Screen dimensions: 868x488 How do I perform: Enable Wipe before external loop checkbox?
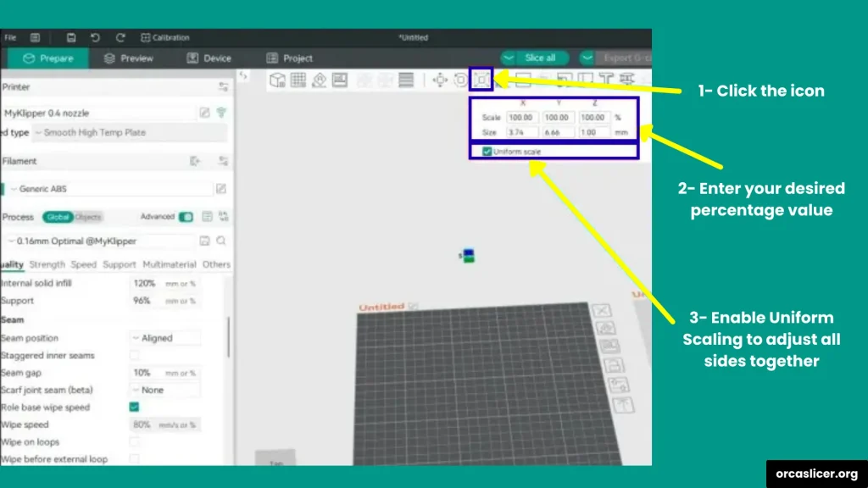134,459
